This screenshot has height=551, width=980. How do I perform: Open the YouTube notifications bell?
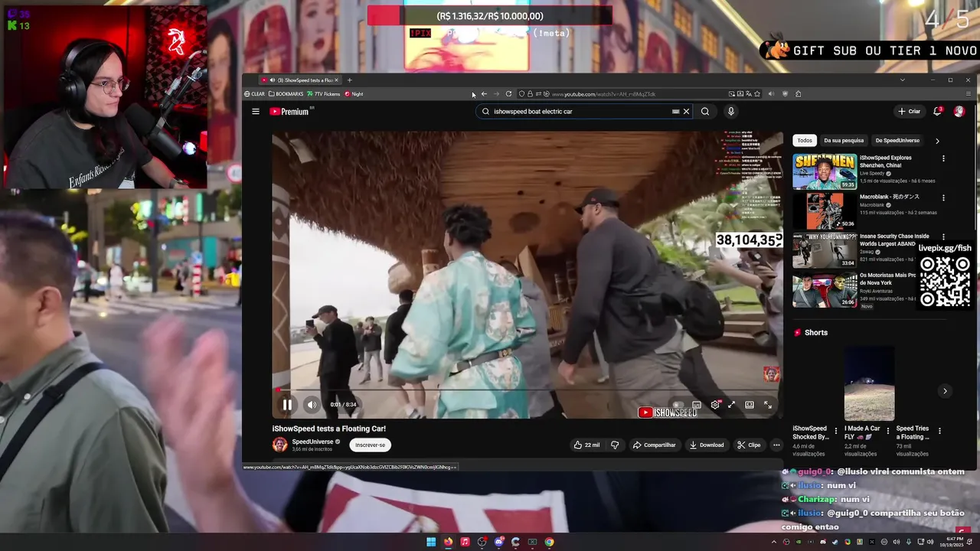[937, 112]
